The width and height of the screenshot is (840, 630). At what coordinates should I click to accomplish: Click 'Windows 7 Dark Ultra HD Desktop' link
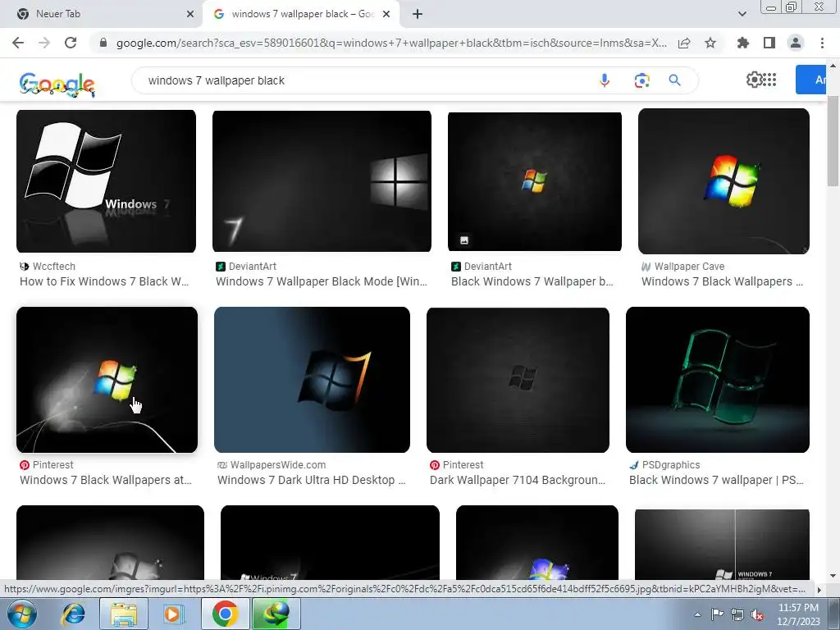tap(311, 480)
